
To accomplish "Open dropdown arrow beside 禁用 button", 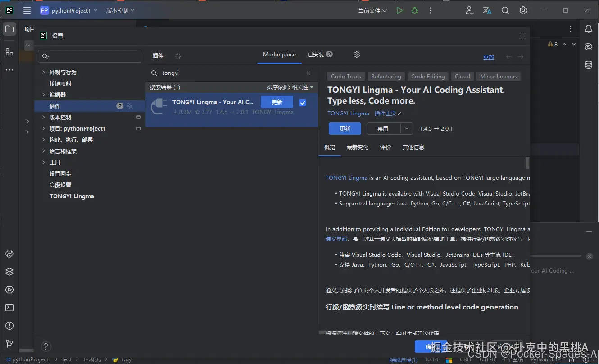I will pyautogui.click(x=407, y=128).
